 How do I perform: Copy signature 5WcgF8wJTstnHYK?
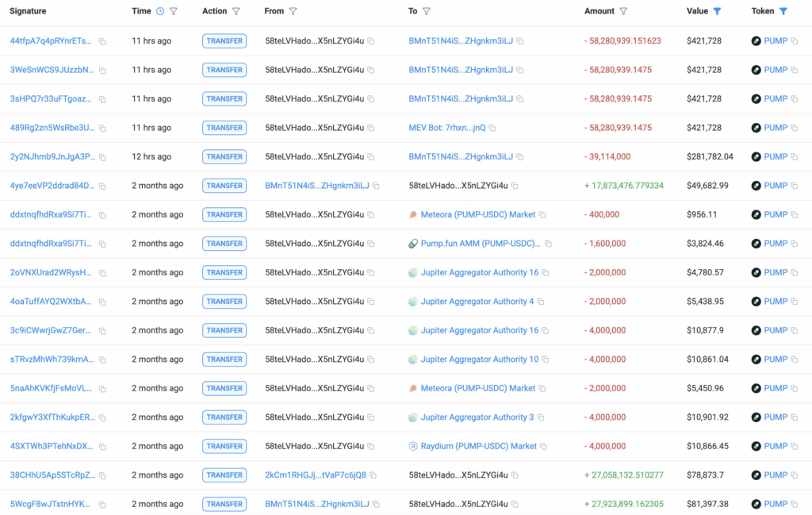pos(102,505)
